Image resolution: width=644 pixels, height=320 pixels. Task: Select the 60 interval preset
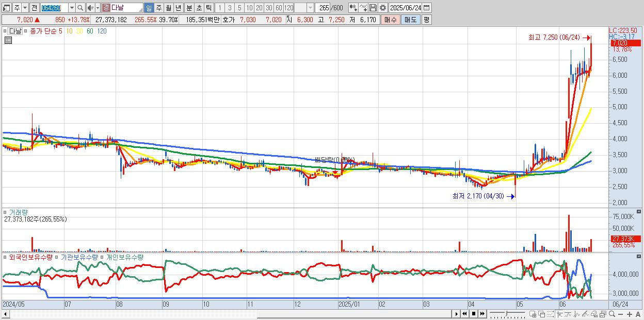pos(279,8)
